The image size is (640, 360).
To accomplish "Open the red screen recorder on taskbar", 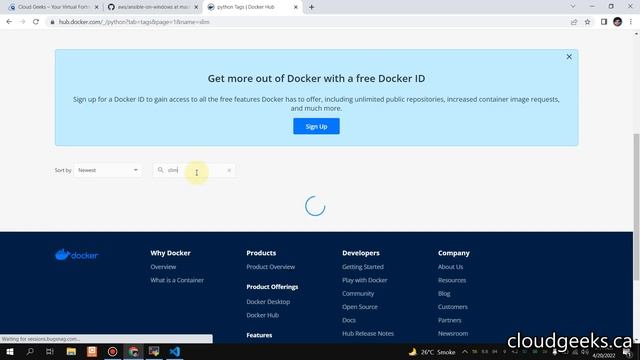I will (x=112, y=351).
